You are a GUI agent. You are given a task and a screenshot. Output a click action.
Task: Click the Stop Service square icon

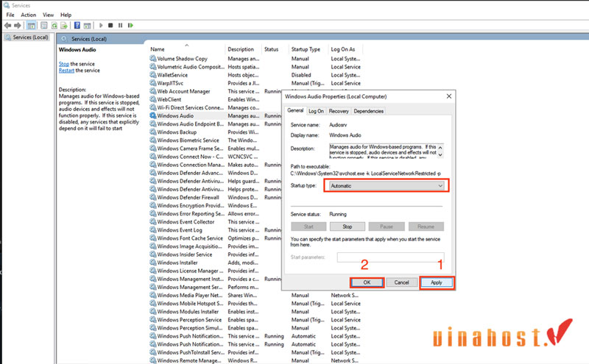[110, 26]
